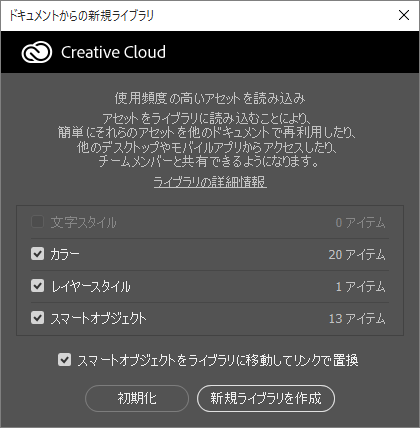Click the Creative Cloud logo icon
Screen dimensions: 420x428
point(37,52)
